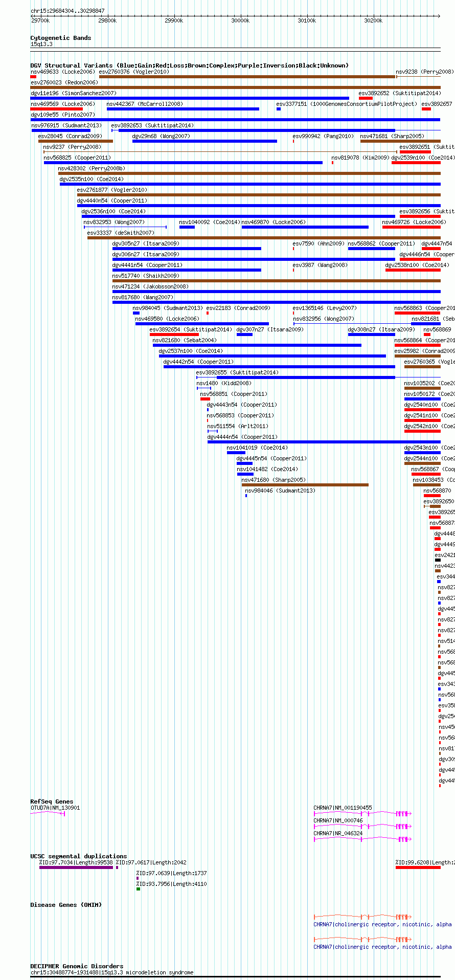
Task: Open the DGV Structural Variants track title
Action: (190, 65)
